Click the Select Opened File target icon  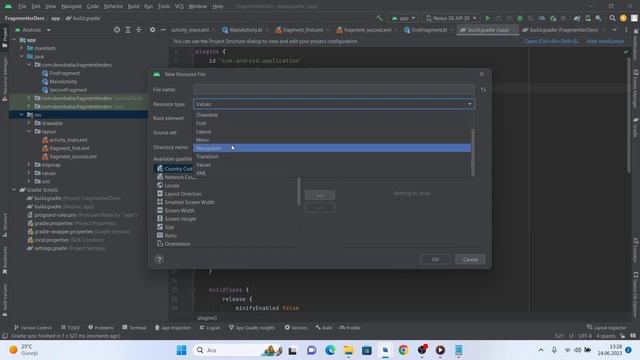[117, 30]
